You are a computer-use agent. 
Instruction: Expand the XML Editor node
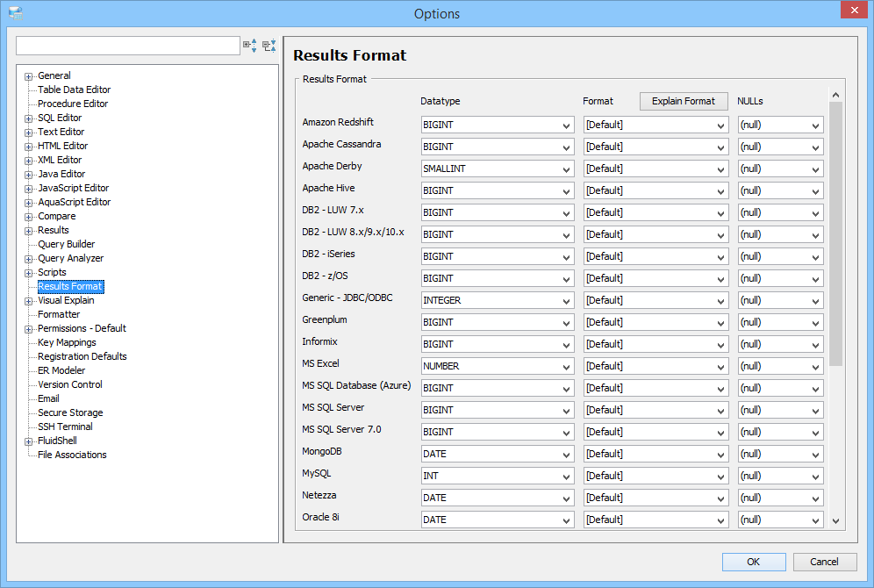coord(28,161)
